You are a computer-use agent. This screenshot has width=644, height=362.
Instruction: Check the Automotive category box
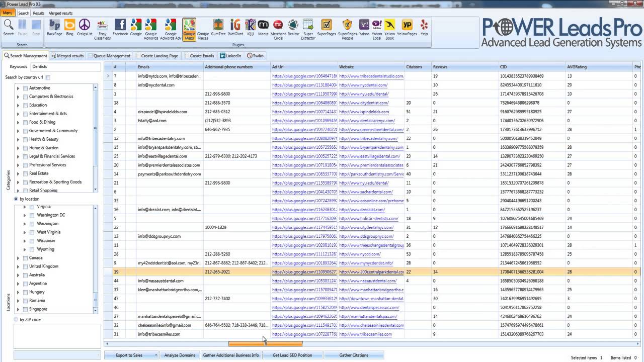(x=25, y=88)
